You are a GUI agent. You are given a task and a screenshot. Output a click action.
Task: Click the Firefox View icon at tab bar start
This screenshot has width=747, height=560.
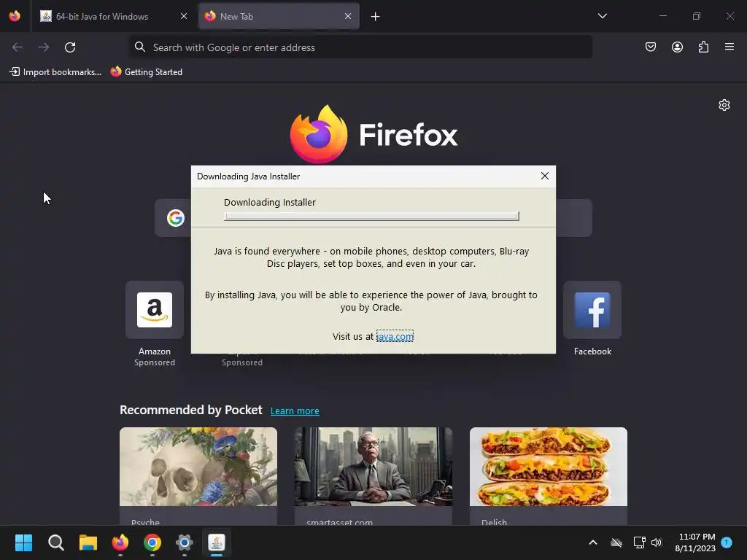click(x=15, y=16)
